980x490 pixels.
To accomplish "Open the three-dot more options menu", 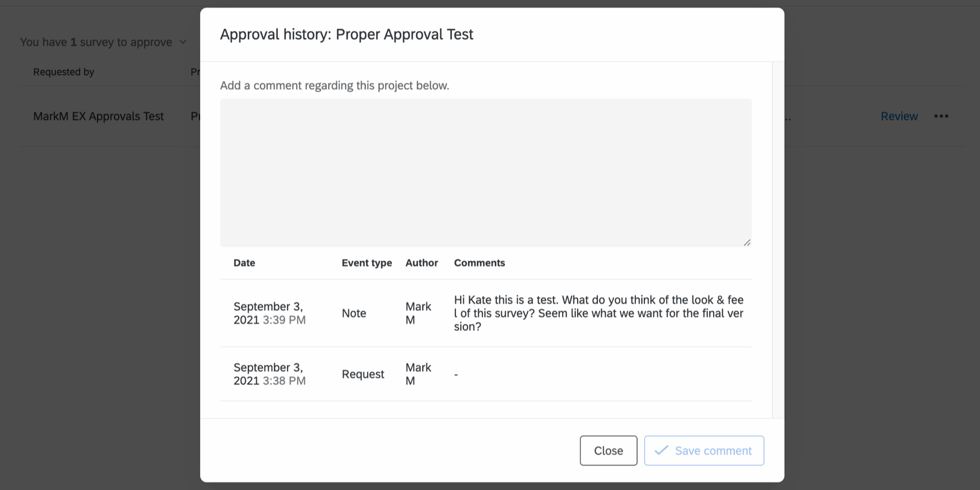I will point(941,116).
